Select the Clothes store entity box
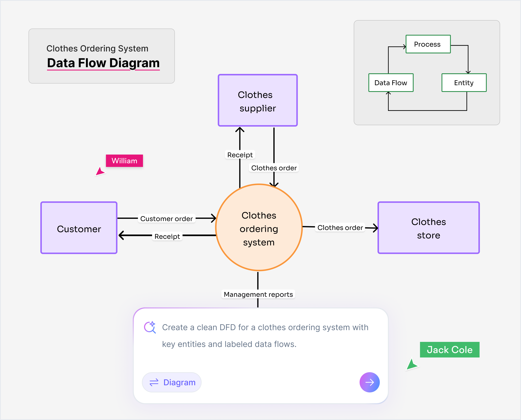The height and width of the screenshot is (420, 521). point(428,228)
